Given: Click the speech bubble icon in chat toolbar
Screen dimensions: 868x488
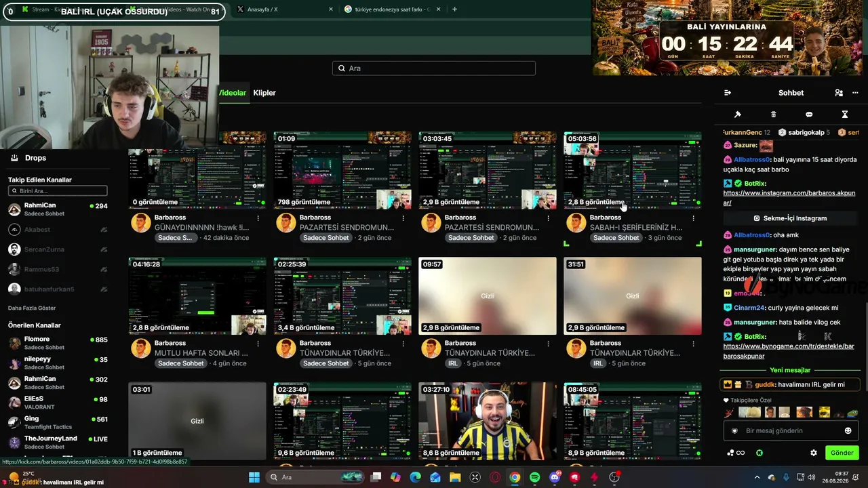Looking at the screenshot, I should (x=809, y=115).
